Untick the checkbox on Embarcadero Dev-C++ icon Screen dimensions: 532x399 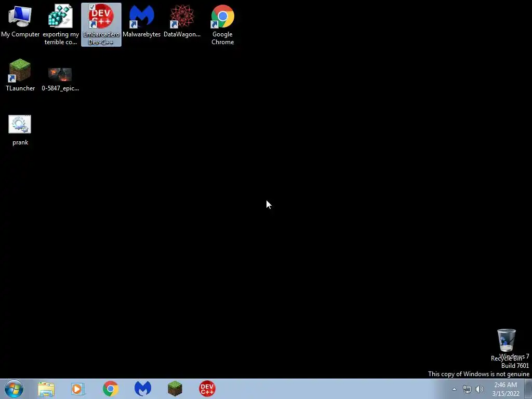[x=92, y=7]
